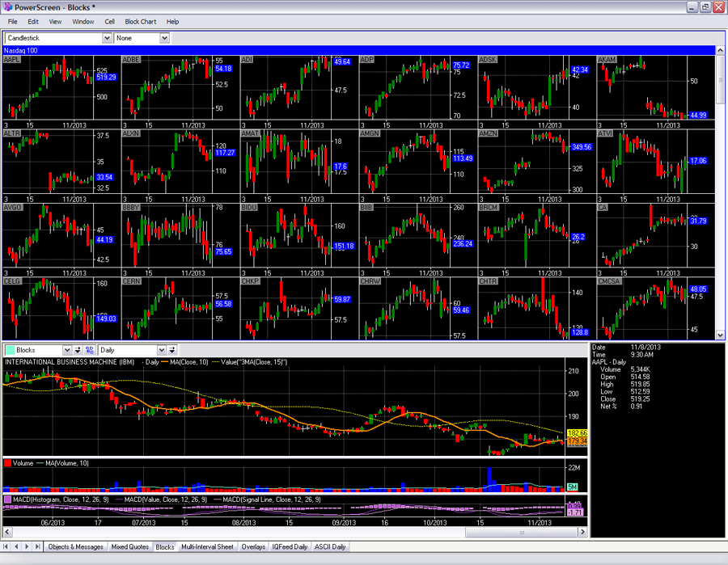Screen dimensions: 728x565
Task: Click the red Volume color swatch
Action: pyautogui.click(x=8, y=464)
